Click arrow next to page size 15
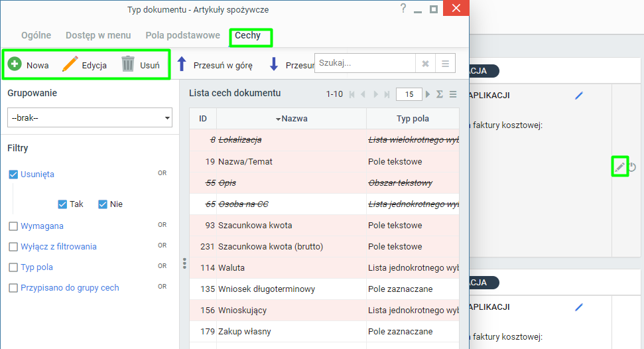 pyautogui.click(x=428, y=94)
